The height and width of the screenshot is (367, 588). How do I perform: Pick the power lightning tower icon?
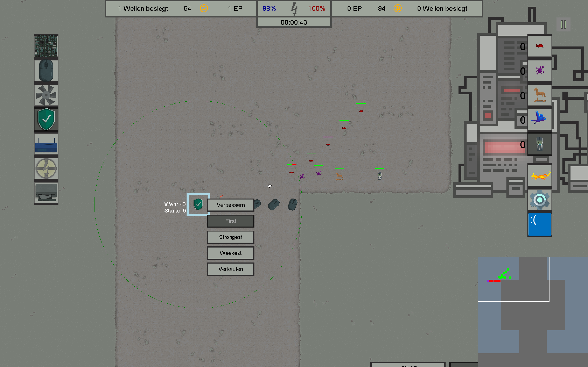point(46,168)
